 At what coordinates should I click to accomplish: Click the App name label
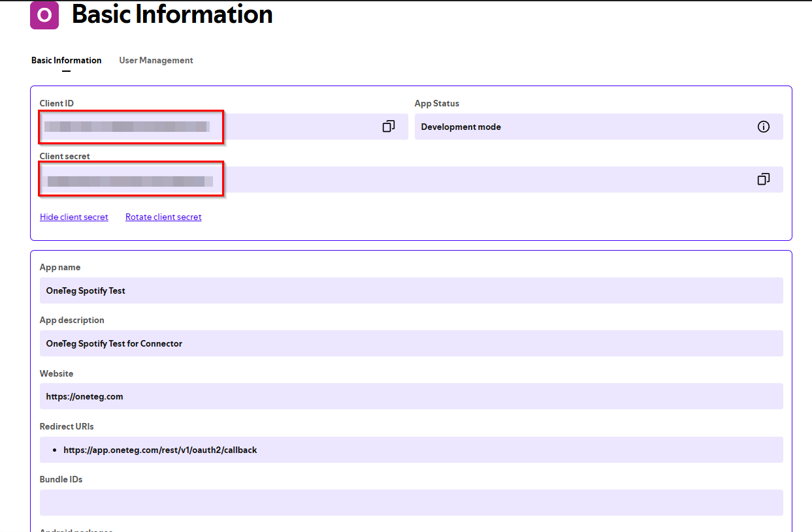pyautogui.click(x=60, y=267)
